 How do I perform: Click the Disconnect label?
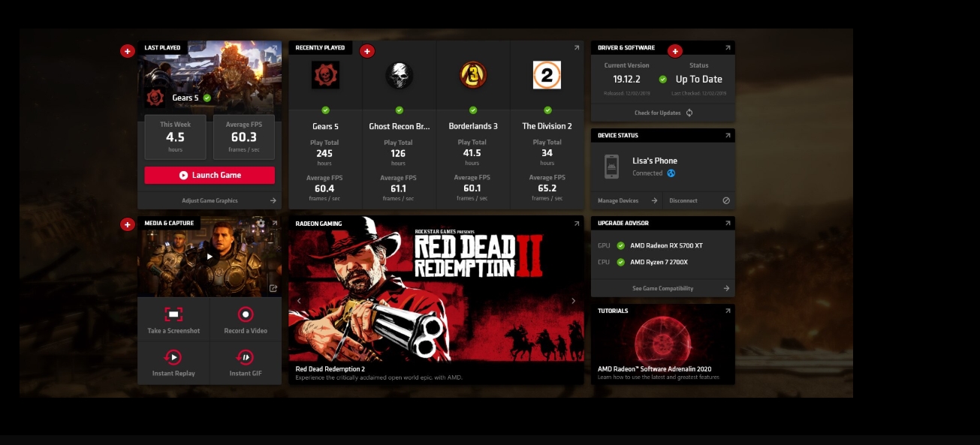tap(683, 200)
